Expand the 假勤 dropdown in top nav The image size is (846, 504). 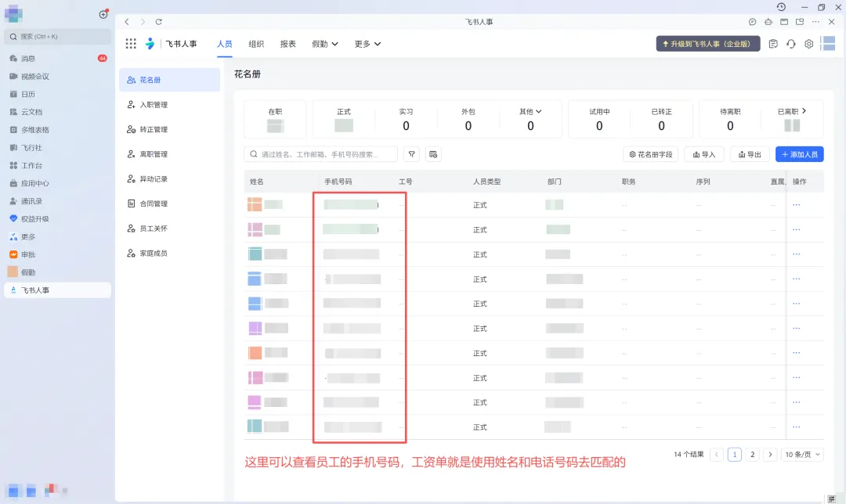pos(325,44)
